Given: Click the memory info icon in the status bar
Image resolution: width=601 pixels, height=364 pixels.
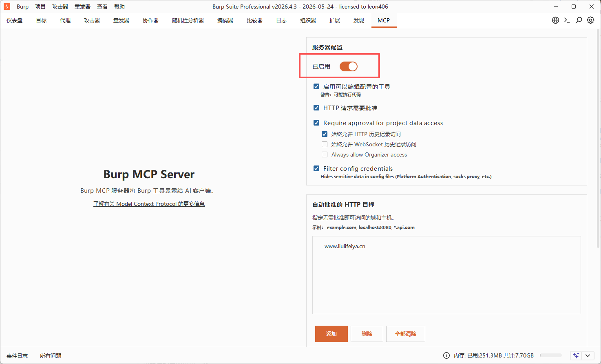Looking at the screenshot, I should point(446,355).
